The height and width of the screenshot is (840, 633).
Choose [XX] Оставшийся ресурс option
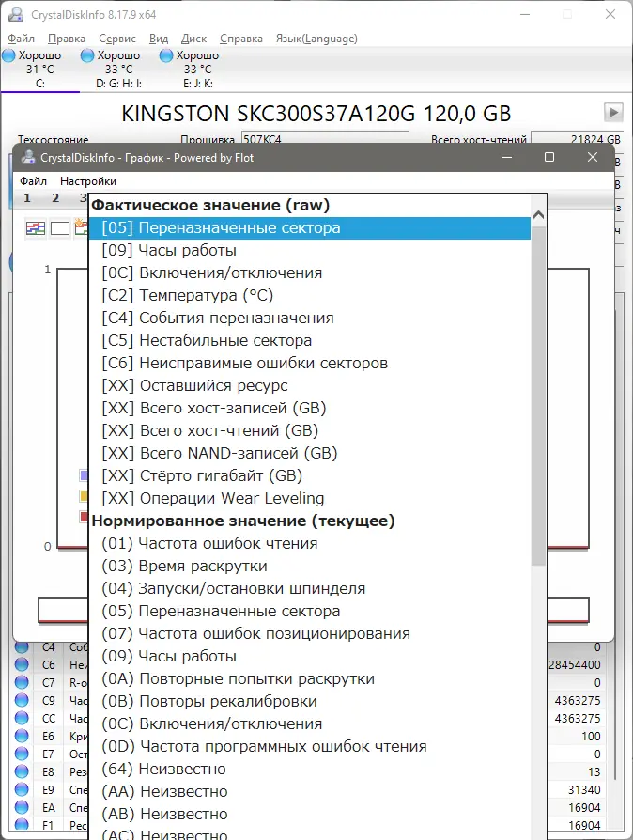(x=310, y=386)
